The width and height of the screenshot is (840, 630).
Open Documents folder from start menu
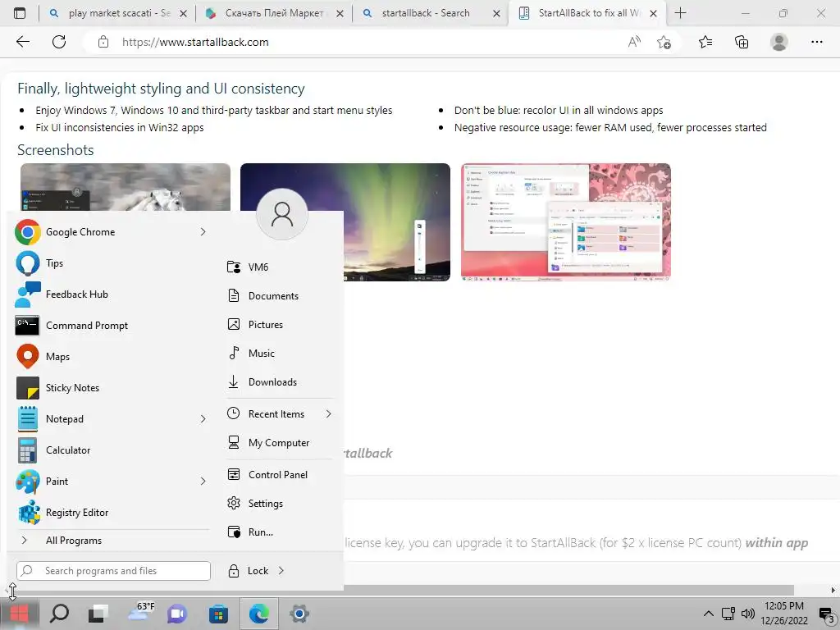pyautogui.click(x=280, y=295)
